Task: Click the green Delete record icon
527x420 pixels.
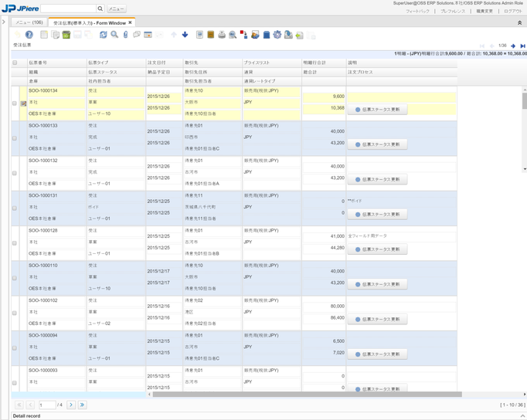Action: [x=66, y=35]
